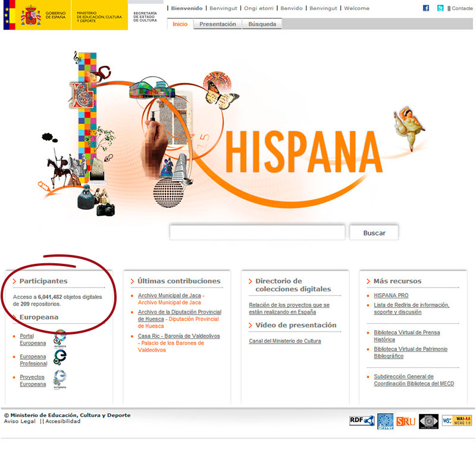This screenshot has width=476, height=455.
Task: Open Subdirección General de Coordinación Bibliotecaria link
Action: 414,380
